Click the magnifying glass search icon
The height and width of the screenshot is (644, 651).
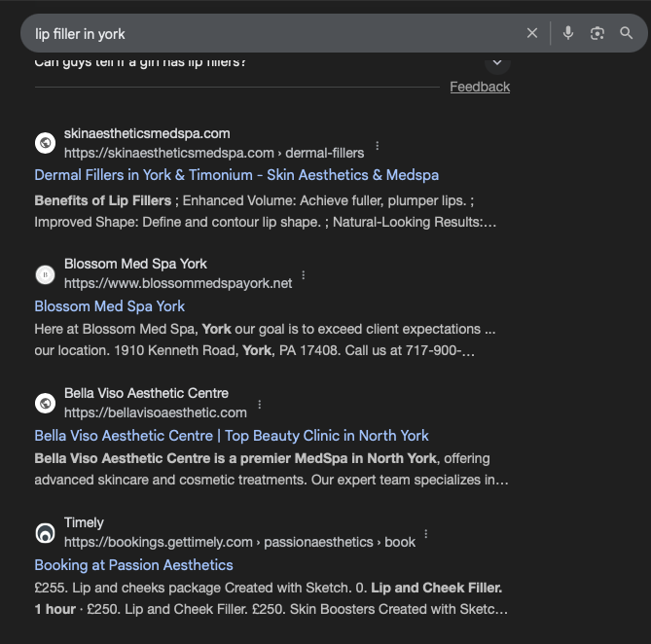[x=627, y=33]
